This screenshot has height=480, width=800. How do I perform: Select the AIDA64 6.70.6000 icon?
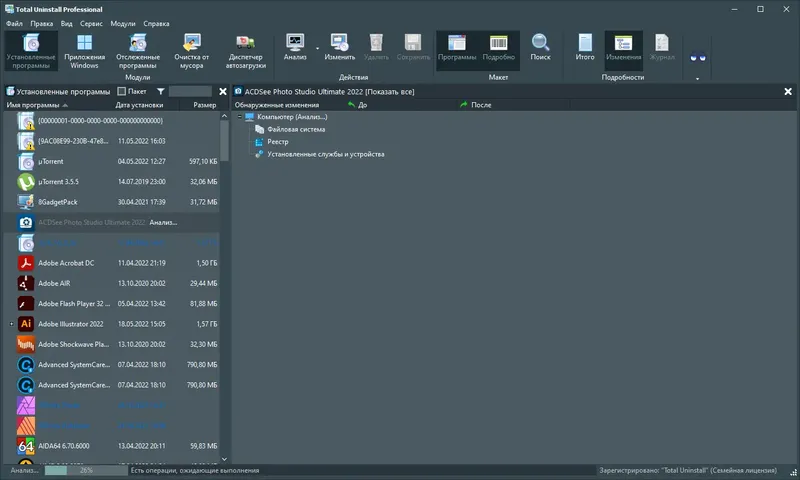[26, 446]
